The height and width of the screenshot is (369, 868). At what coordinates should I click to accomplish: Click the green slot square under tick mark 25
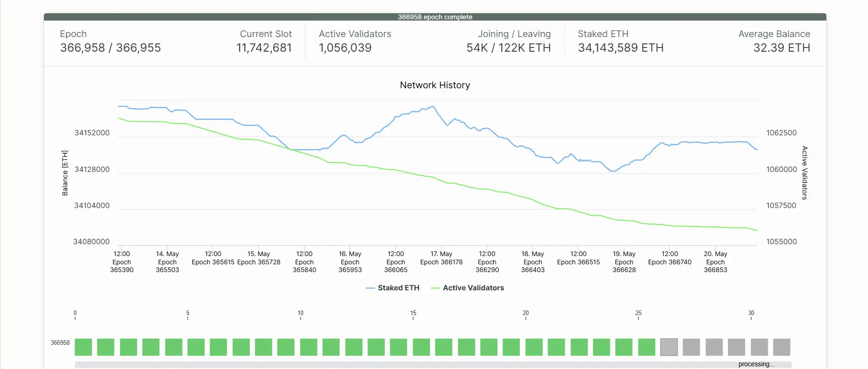pos(647,347)
